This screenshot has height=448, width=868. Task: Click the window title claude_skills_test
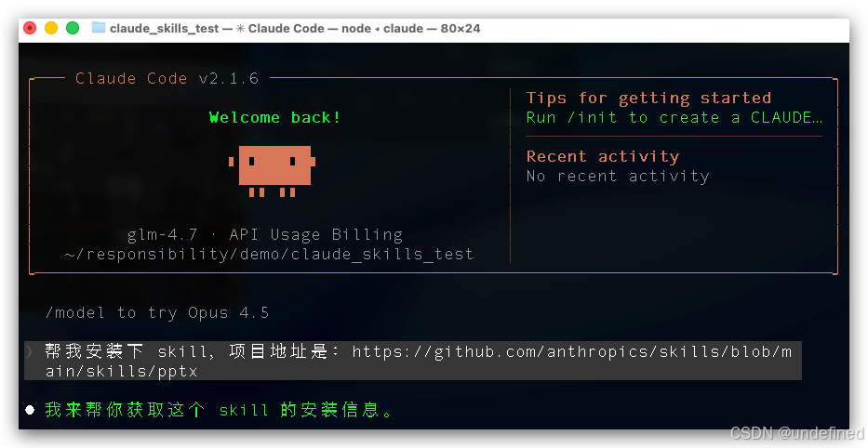(x=164, y=28)
